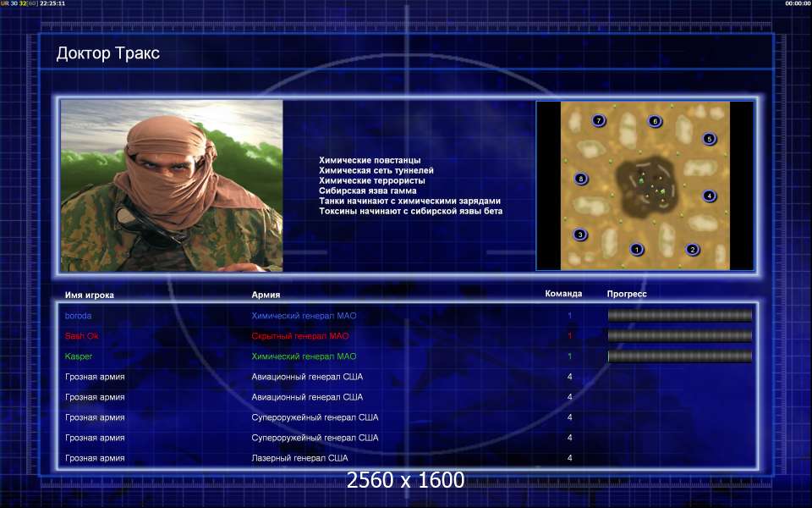The width and height of the screenshot is (812, 508).
Task: Select start position 7 on the minimap
Action: [x=599, y=120]
